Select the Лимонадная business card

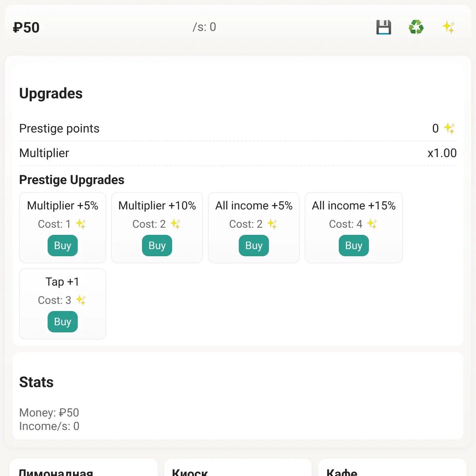[x=84, y=467]
